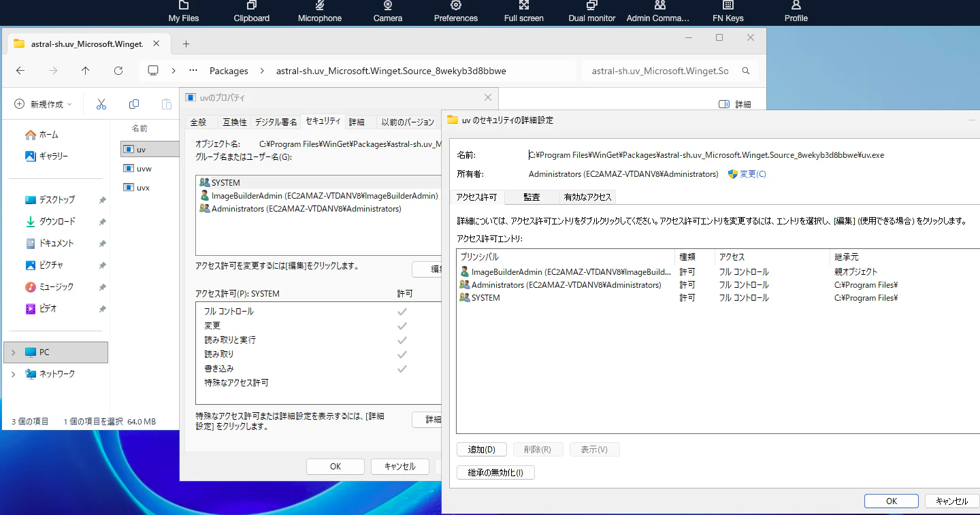Enable Dual monitor mode
980x515 pixels.
pos(592,12)
